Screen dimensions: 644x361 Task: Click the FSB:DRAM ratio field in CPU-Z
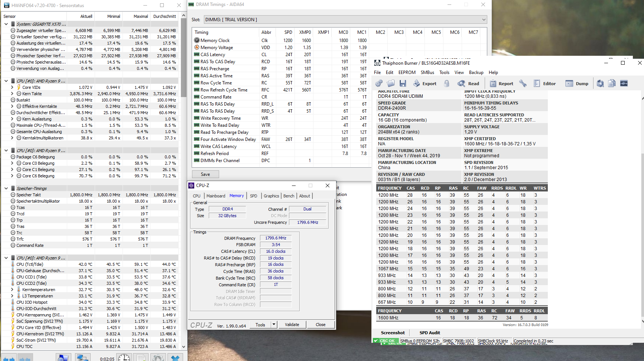click(276, 245)
